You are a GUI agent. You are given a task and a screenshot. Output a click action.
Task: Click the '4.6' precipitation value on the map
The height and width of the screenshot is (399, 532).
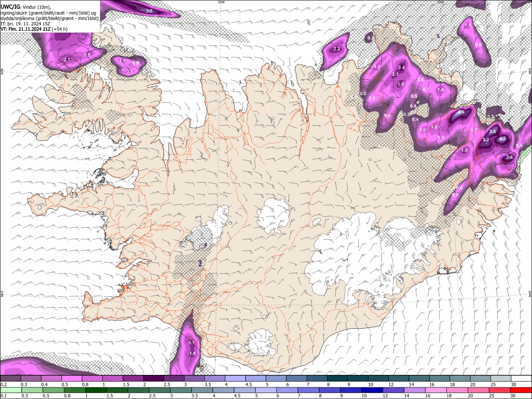click(461, 112)
